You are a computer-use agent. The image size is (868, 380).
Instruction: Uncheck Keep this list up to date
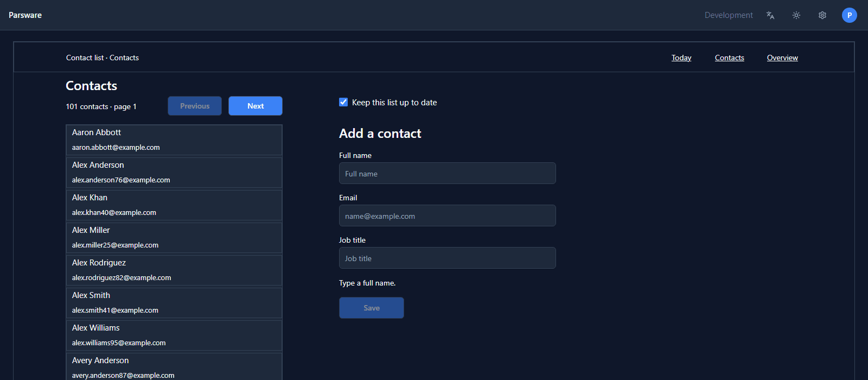[343, 102]
